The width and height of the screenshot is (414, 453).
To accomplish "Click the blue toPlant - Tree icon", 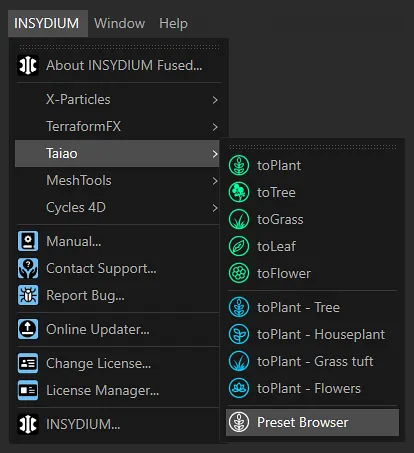I will (x=239, y=307).
